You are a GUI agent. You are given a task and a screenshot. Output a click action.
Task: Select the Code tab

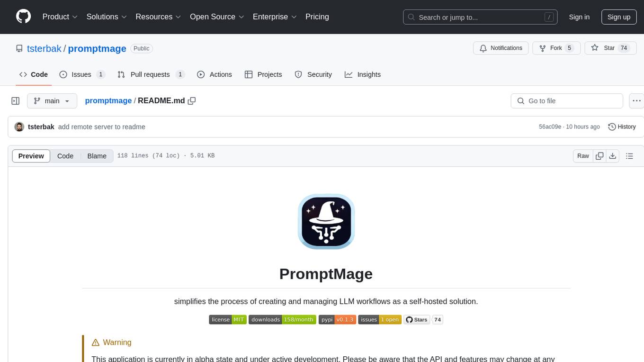[x=34, y=74]
